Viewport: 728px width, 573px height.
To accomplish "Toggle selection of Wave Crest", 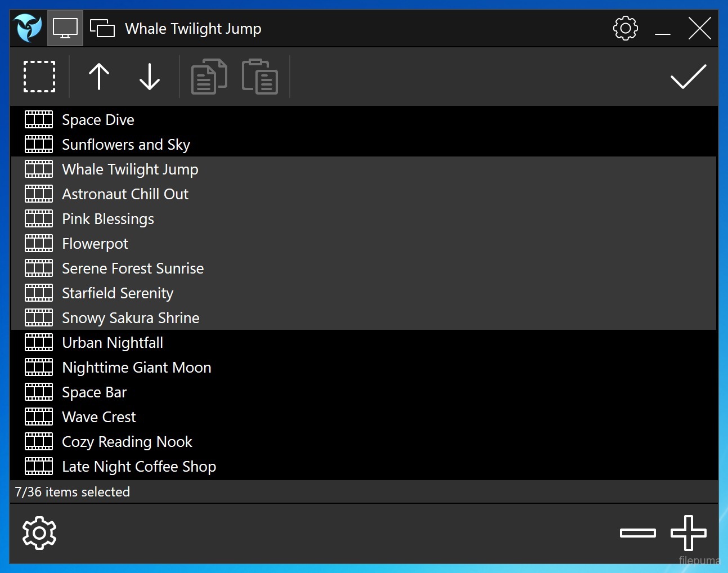I will coord(98,417).
